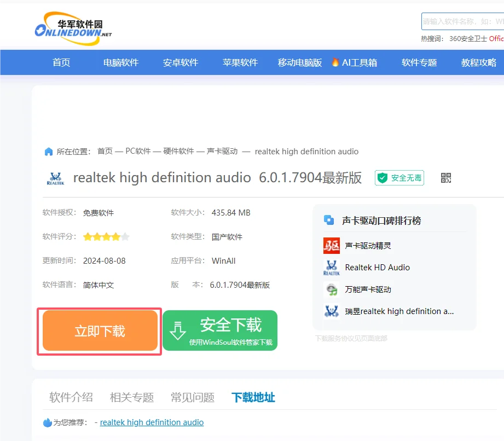Screen dimensions: 504x441
Task: Click the 360安全卫士 hot search term
Action: (x=468, y=39)
